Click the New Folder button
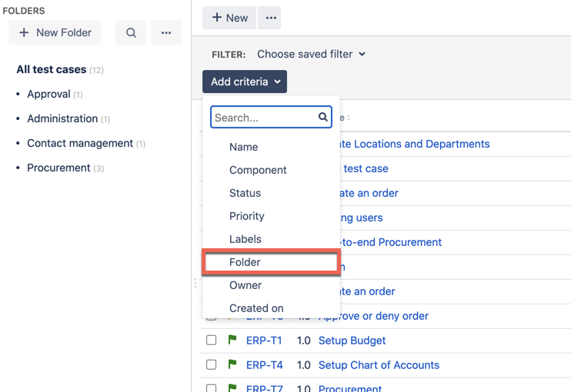The image size is (571, 392). point(55,33)
